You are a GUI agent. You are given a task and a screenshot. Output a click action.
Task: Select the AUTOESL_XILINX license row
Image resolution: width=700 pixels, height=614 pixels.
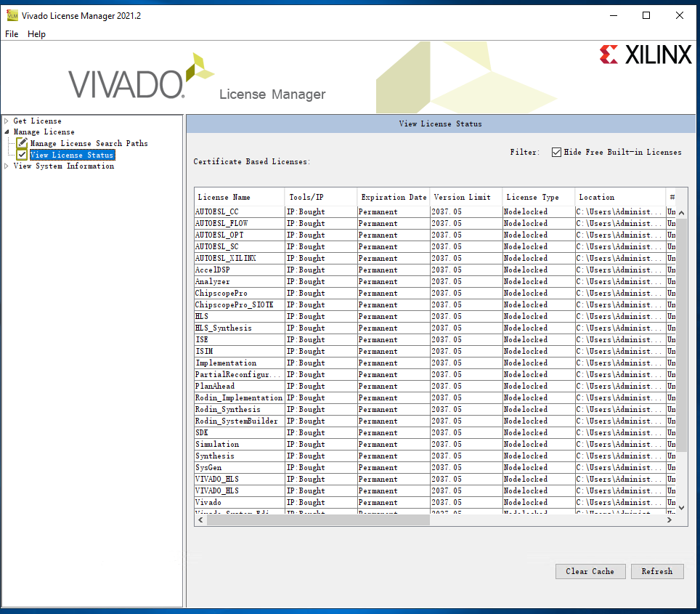[x=435, y=258]
